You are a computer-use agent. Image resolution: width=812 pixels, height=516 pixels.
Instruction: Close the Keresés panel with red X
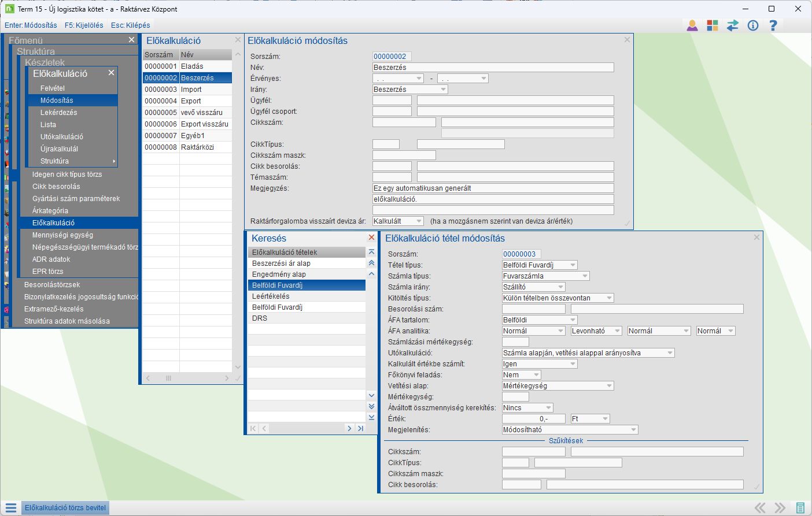coord(371,237)
